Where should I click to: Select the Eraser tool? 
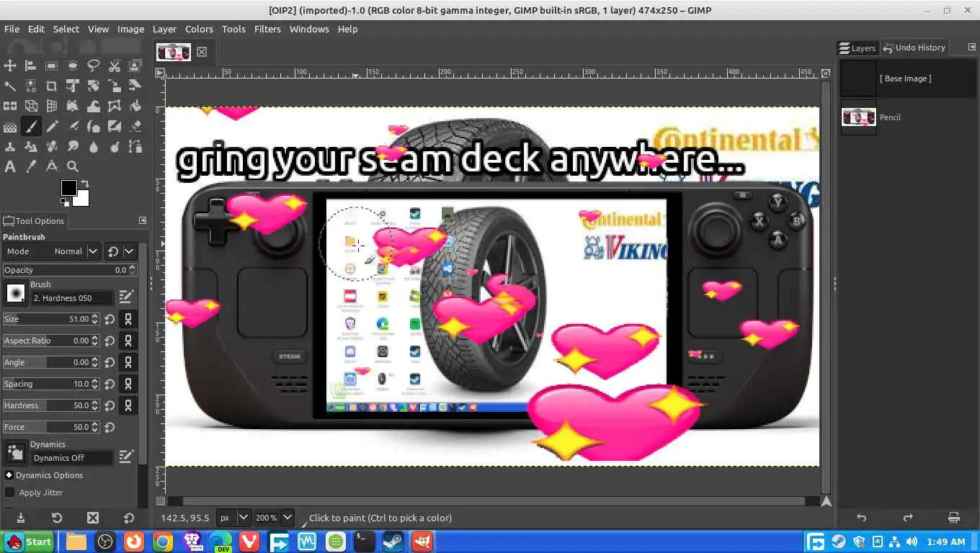(x=135, y=127)
